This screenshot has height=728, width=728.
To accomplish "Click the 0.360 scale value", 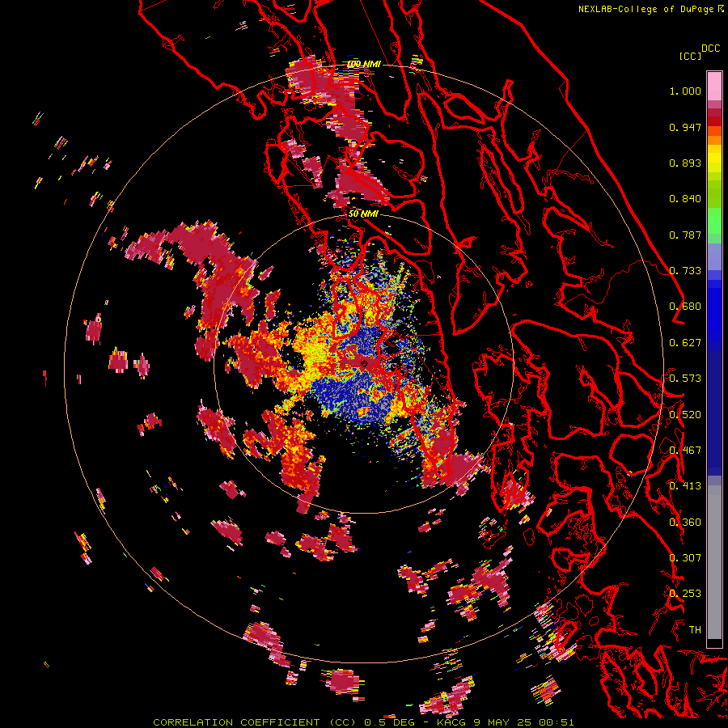I will pos(685,523).
